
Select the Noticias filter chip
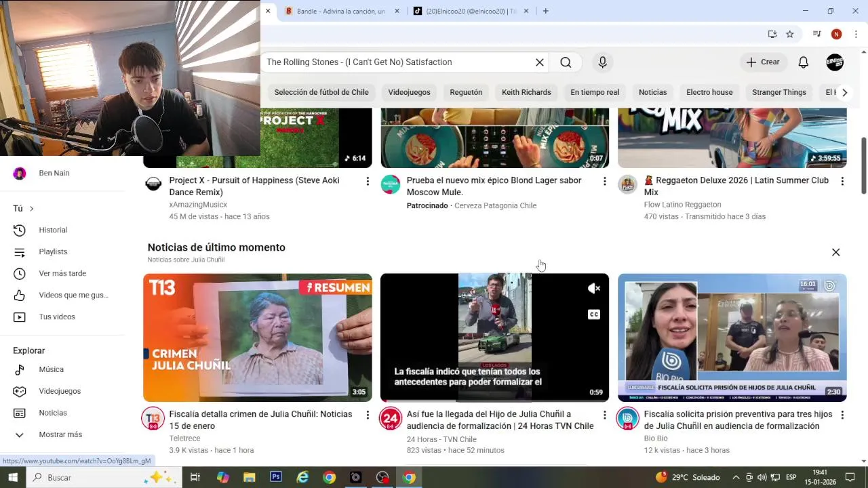coord(652,92)
